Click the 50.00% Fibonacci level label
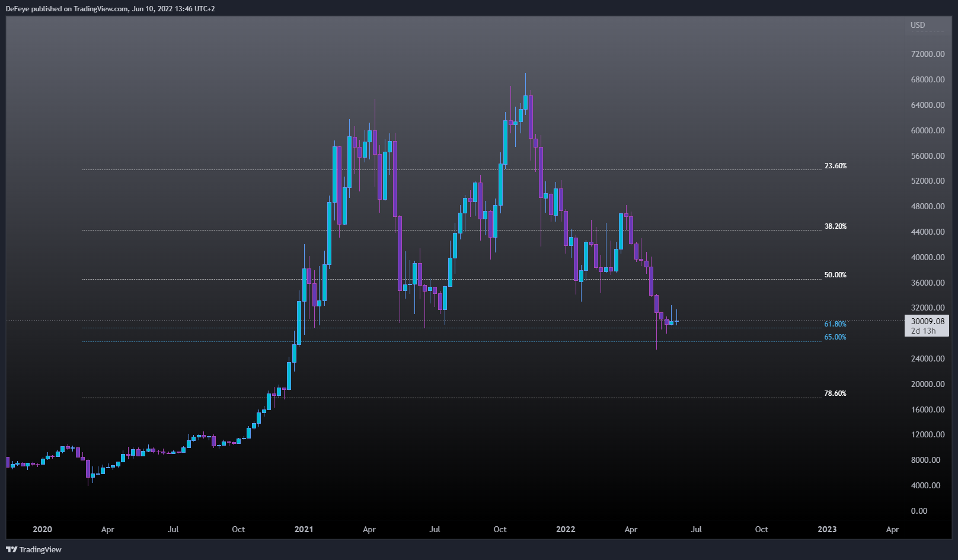The image size is (958, 560). click(x=835, y=275)
